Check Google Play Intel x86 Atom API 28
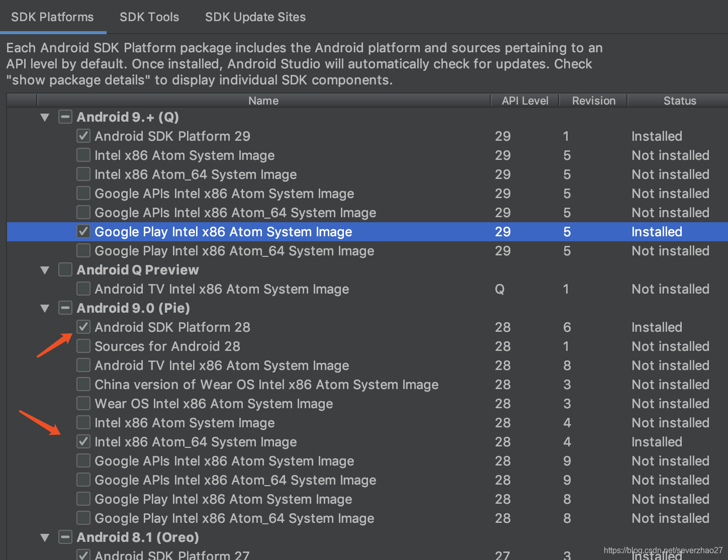 pos(83,499)
